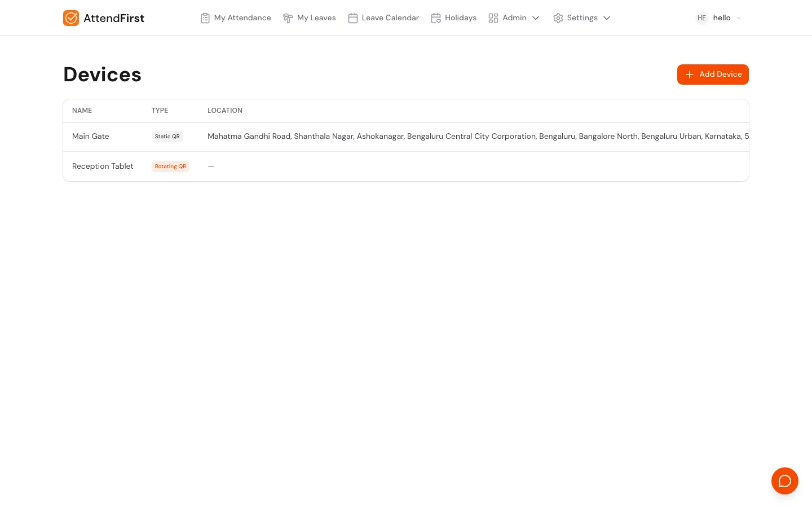Click the HE user avatar
812x508 pixels.
pyautogui.click(x=701, y=18)
